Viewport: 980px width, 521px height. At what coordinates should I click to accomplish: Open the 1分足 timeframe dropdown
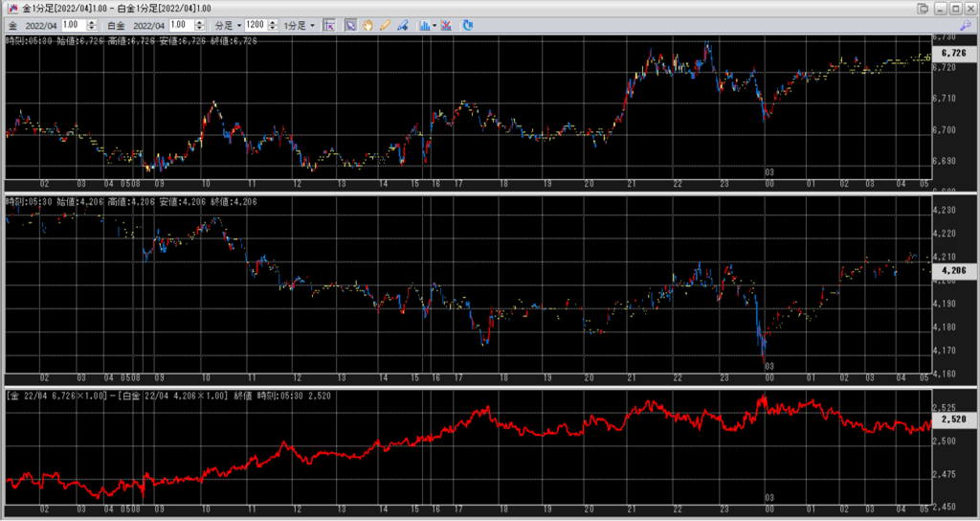click(298, 25)
